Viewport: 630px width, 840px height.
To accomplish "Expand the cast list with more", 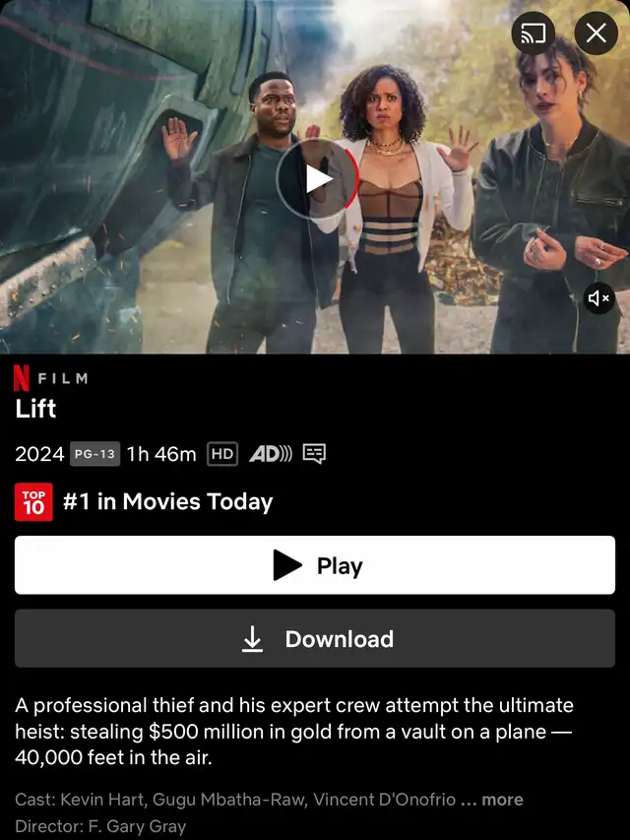I will click(502, 800).
